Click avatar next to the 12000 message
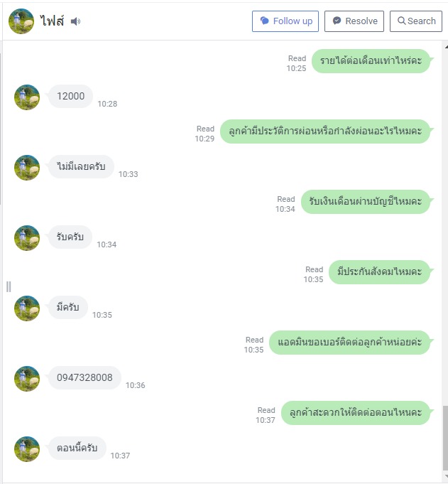The image size is (448, 484). pyautogui.click(x=27, y=97)
